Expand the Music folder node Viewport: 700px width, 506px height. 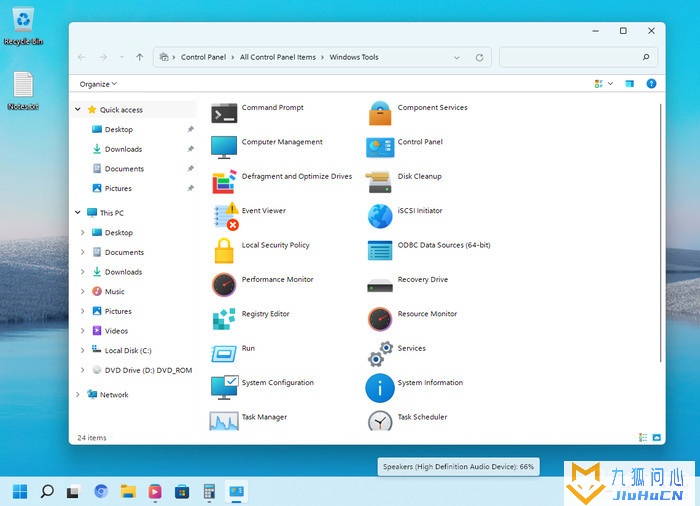(x=82, y=291)
